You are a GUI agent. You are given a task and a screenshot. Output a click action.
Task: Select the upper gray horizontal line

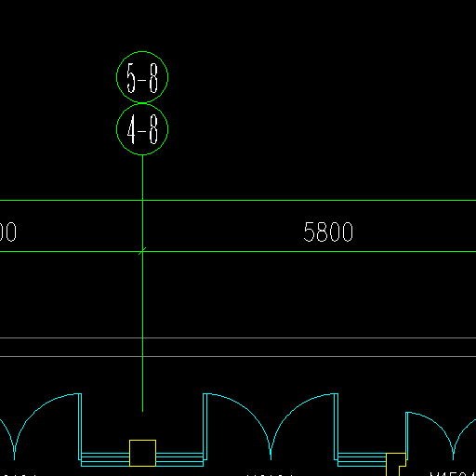(238, 337)
